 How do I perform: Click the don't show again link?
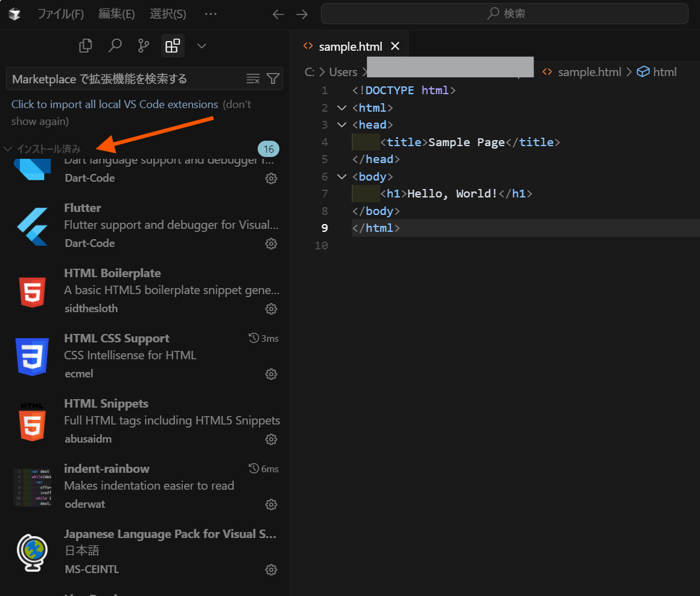(x=132, y=112)
